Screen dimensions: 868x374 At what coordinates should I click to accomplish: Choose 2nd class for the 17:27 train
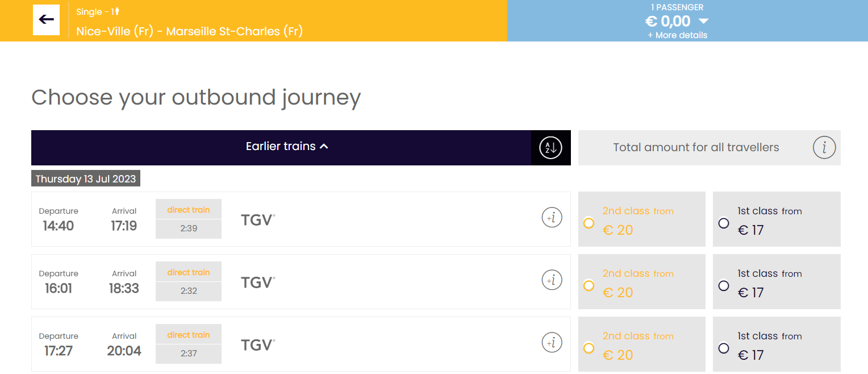(589, 348)
